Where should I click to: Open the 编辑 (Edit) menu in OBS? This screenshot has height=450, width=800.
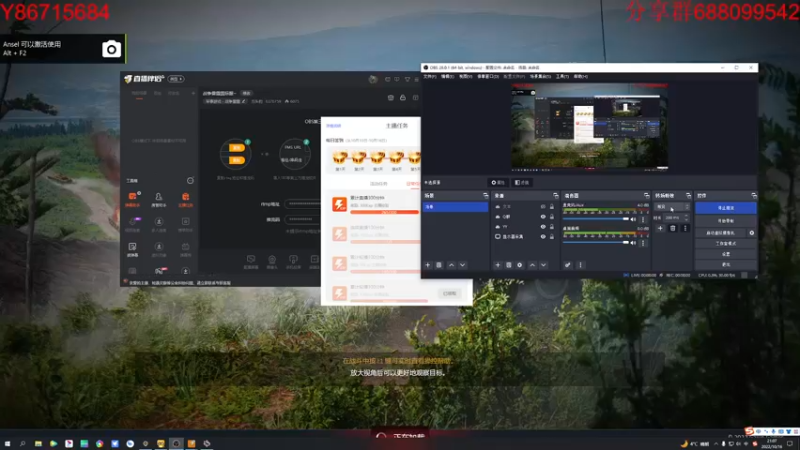(x=447, y=77)
